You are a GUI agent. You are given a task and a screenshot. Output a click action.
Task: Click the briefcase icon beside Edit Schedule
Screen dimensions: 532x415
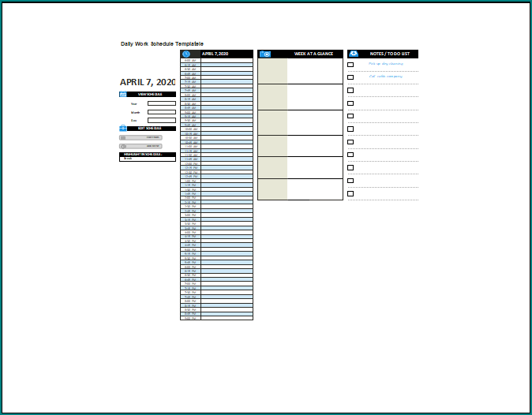123,128
